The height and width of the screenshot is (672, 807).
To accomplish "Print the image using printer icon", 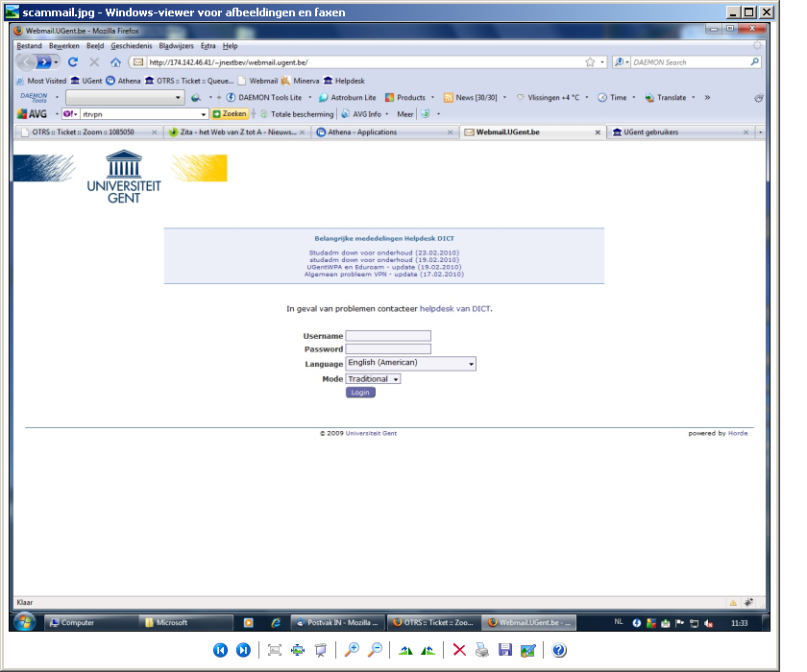I will click(x=481, y=650).
